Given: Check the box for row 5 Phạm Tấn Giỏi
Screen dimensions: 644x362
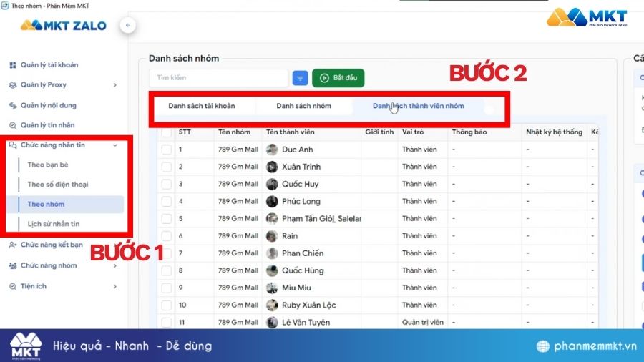Looking at the screenshot, I should pos(166,218).
